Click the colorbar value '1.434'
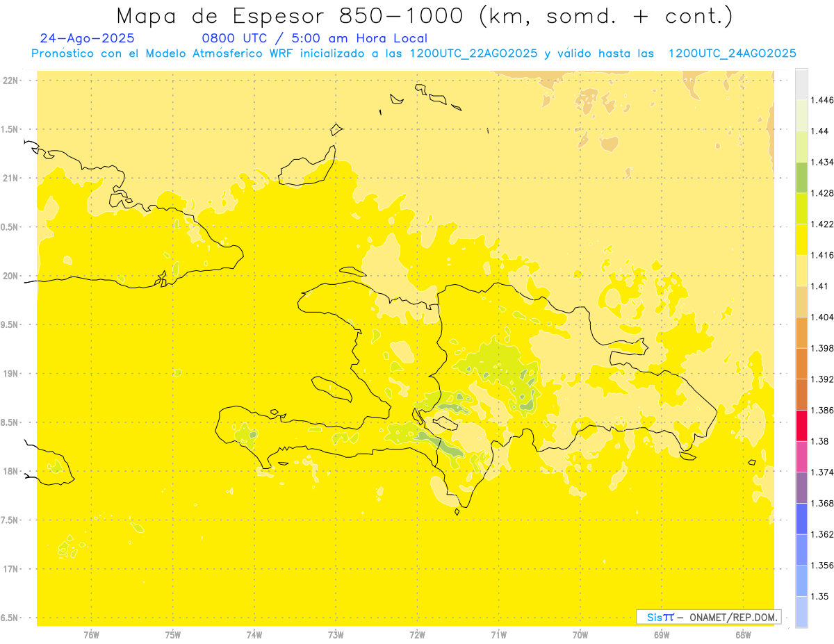 (822, 163)
